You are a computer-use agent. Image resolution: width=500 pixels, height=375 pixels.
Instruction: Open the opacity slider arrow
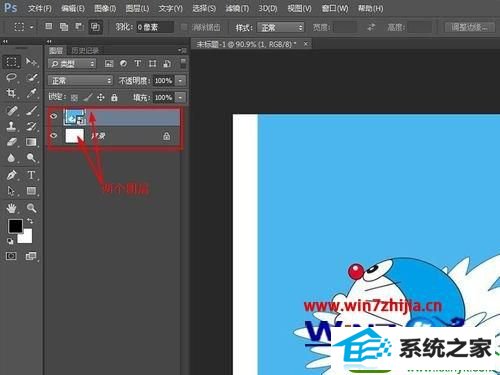[180, 81]
